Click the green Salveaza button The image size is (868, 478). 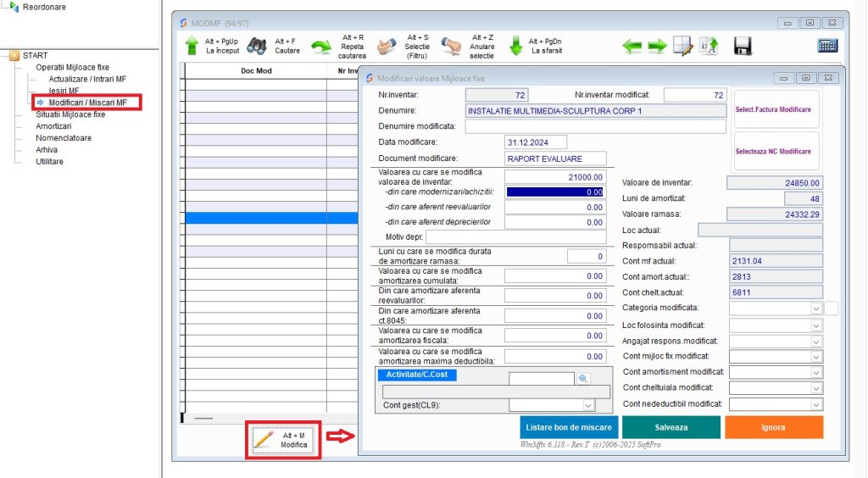click(x=671, y=427)
